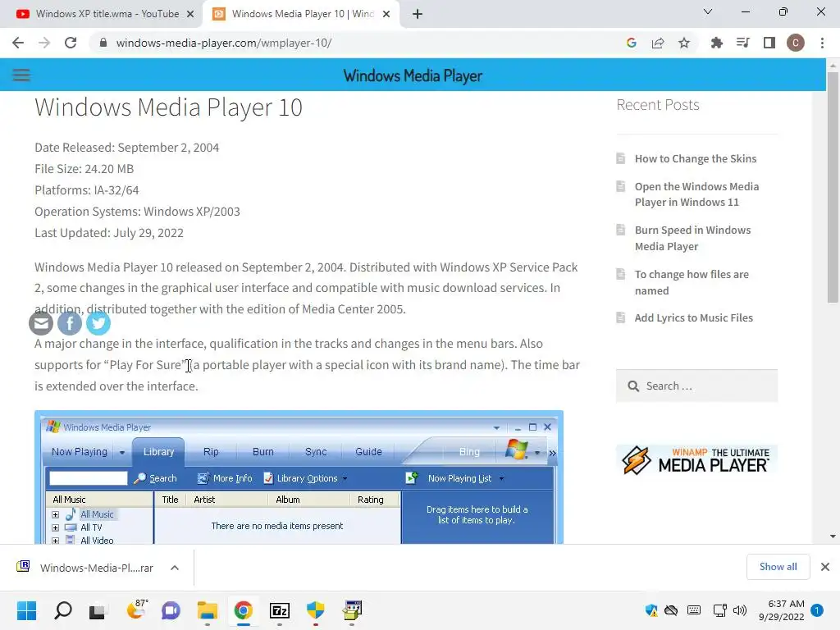
Task: Click the OneDrive cloud tray icon
Action: point(671,610)
